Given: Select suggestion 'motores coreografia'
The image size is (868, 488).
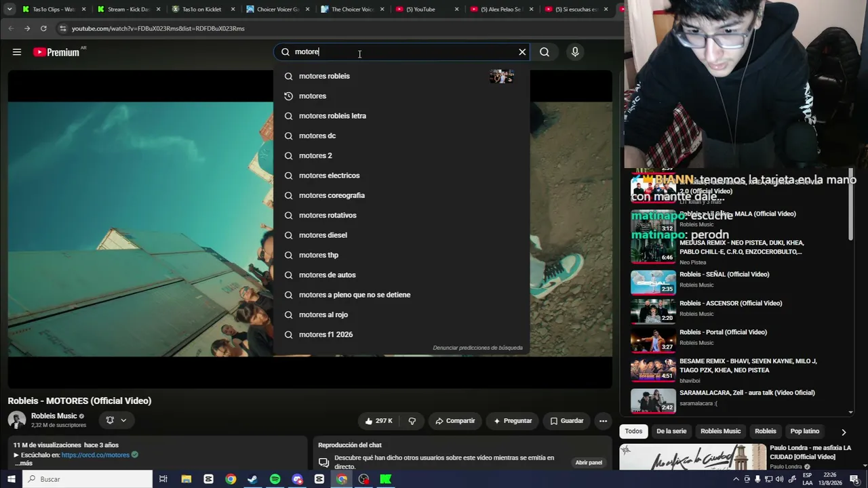Looking at the screenshot, I should [401, 195].
